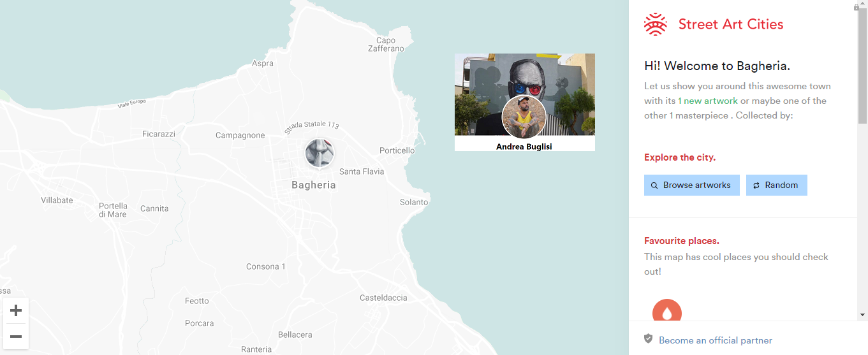Follow the Become an official partner link

click(716, 340)
